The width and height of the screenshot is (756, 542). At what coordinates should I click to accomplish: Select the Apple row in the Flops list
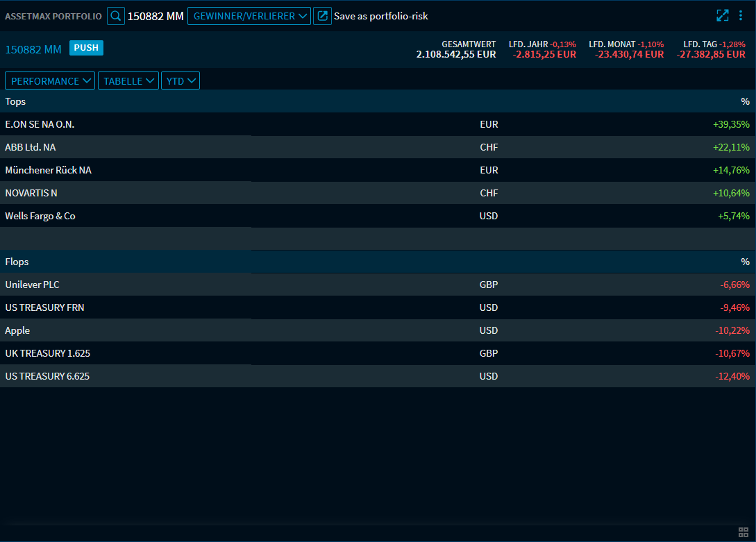[17, 330]
